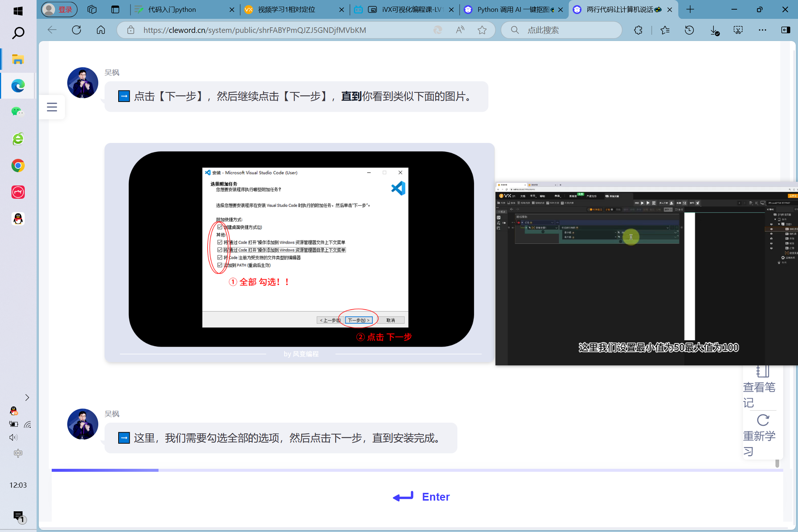This screenshot has height=532, width=798.
Task: Open the browser extensions menu
Action: 638,30
